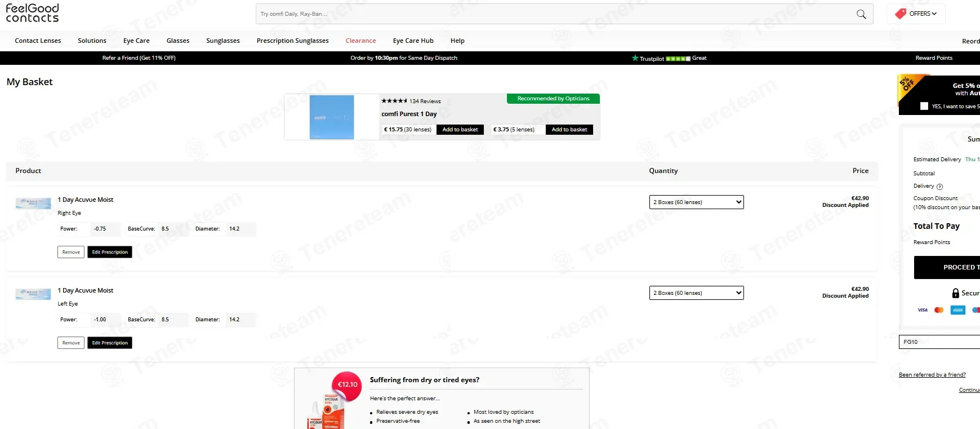
Task: Open the Glasses menu
Action: (x=178, y=41)
